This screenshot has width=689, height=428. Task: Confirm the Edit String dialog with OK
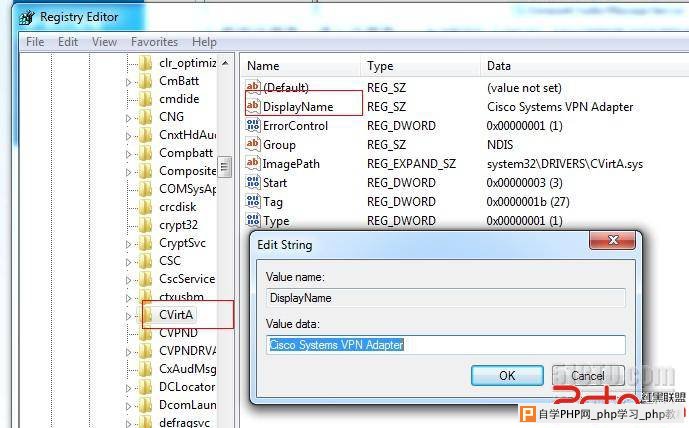coord(507,376)
